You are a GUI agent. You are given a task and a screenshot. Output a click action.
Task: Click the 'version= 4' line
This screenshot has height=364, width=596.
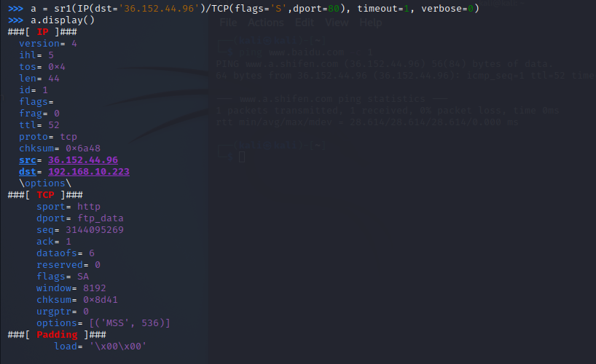pyautogui.click(x=48, y=44)
